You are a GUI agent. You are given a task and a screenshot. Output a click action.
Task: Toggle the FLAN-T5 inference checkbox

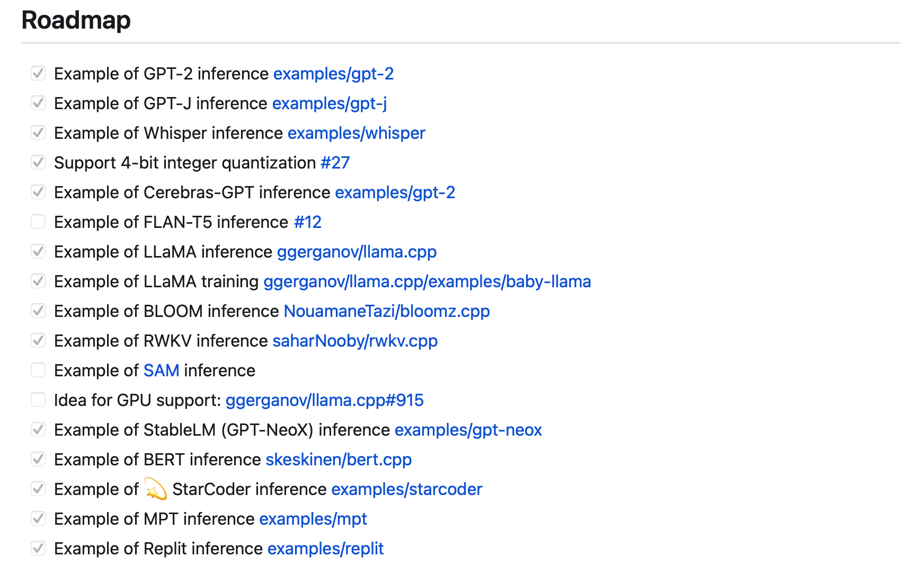tap(38, 222)
